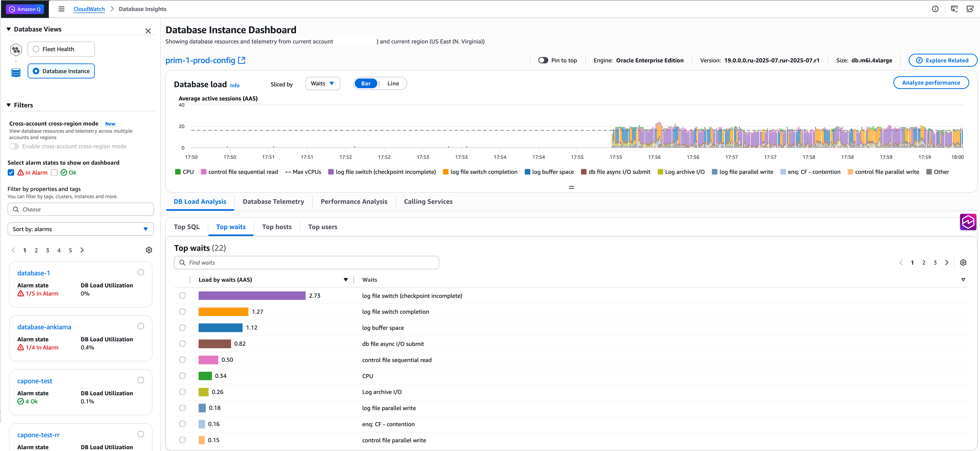Image resolution: width=980 pixels, height=451 pixels.
Task: Switch to the Performance Analysis tab
Action: (354, 202)
